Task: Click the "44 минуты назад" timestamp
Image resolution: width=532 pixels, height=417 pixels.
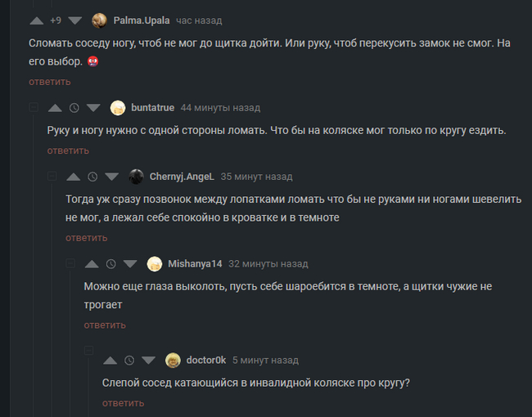Action: (220, 108)
